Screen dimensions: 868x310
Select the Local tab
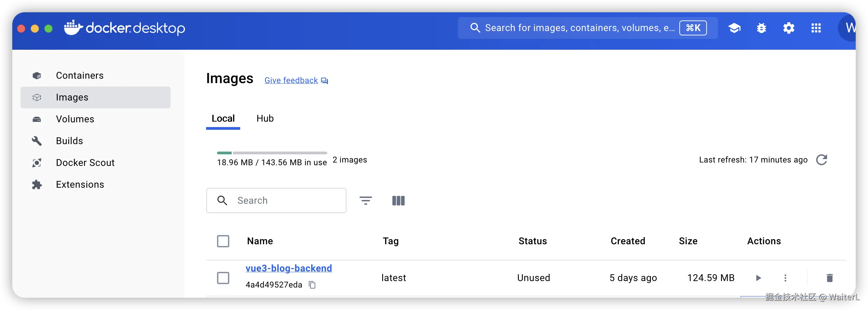click(223, 119)
